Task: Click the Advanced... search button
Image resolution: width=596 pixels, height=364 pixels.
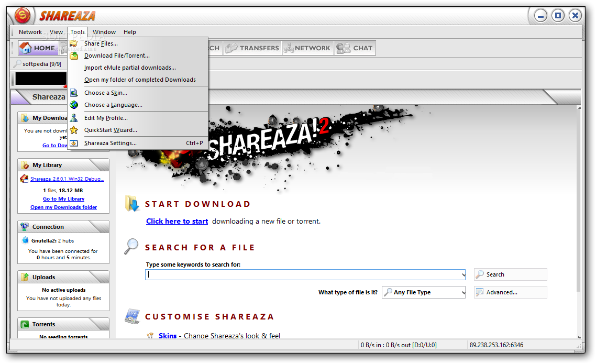Action: coord(511,292)
